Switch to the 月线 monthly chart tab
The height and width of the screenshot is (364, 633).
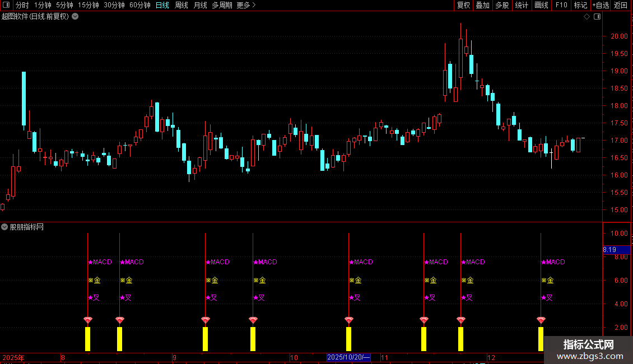pos(200,5)
